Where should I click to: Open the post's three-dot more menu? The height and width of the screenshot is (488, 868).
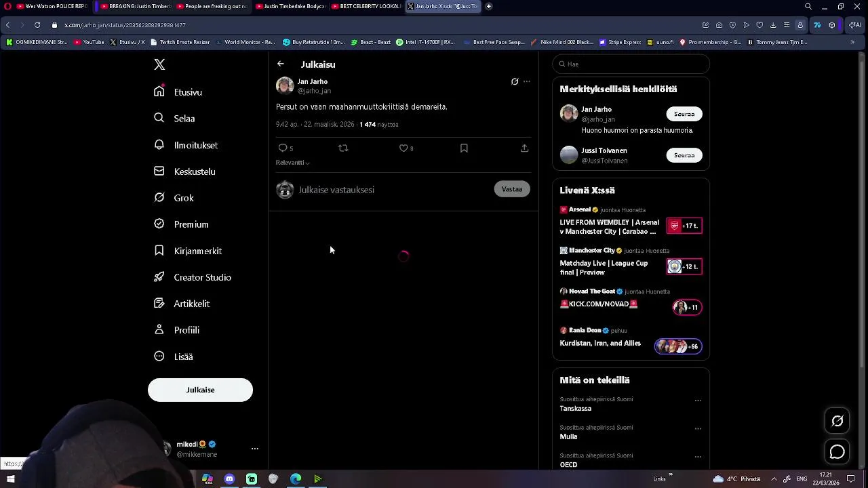click(527, 81)
